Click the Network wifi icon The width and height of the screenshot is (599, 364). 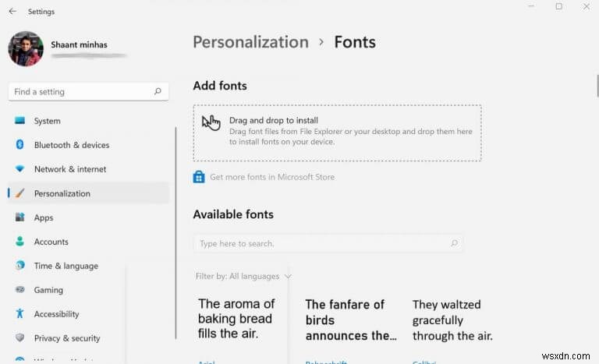pos(19,169)
